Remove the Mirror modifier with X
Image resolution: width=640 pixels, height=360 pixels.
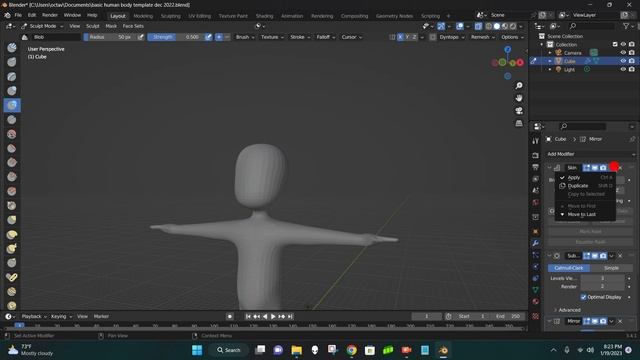point(620,321)
